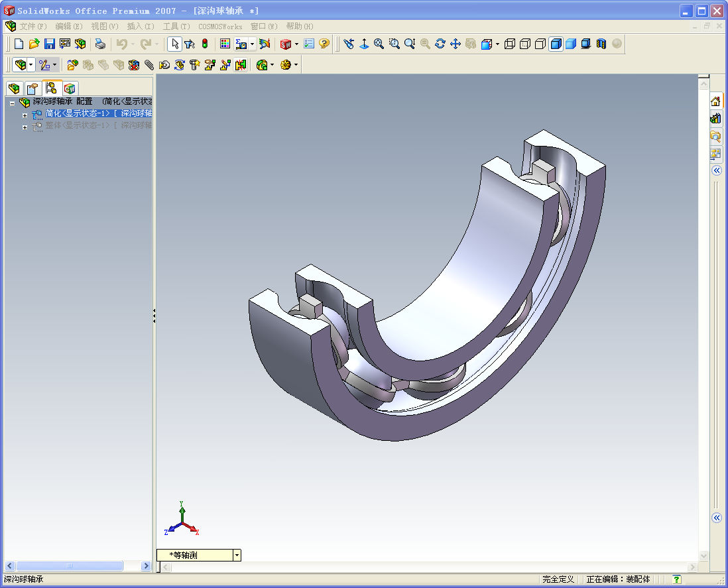Screen dimensions: 728x588
Task: Open the View Orientation dropdown arrow
Action: (x=497, y=44)
